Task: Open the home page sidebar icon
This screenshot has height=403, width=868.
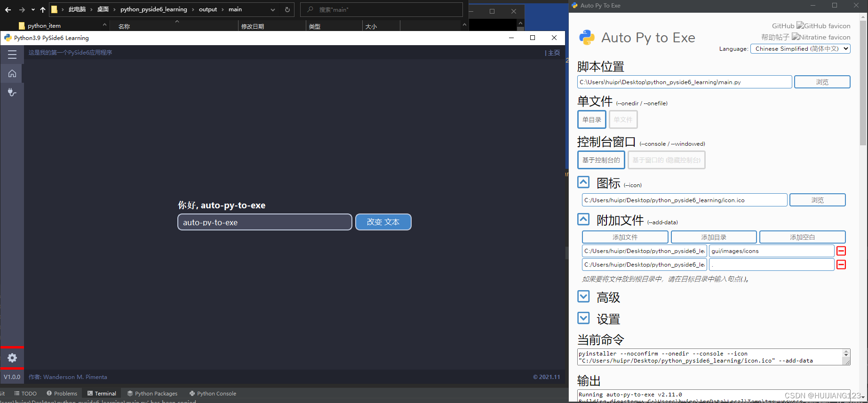Action: (x=12, y=73)
